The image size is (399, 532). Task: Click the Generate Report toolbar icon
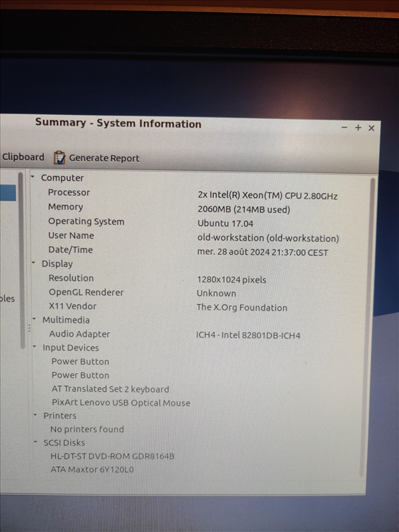(x=60, y=158)
